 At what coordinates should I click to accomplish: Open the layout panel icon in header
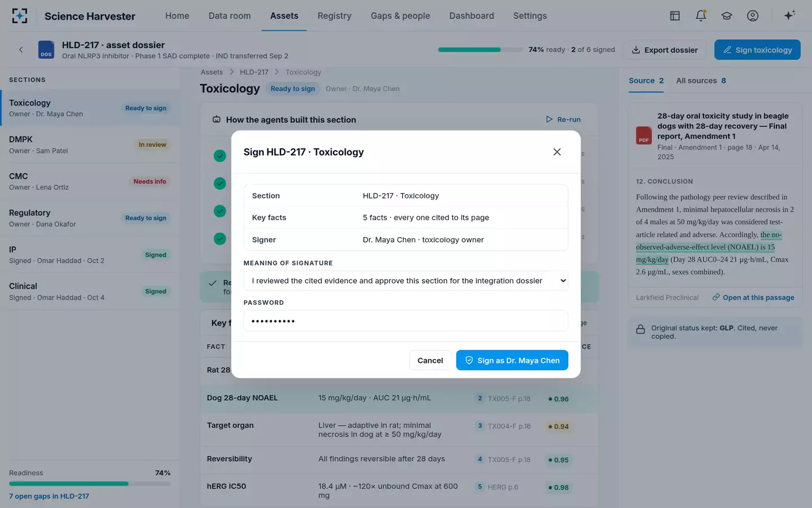point(674,16)
